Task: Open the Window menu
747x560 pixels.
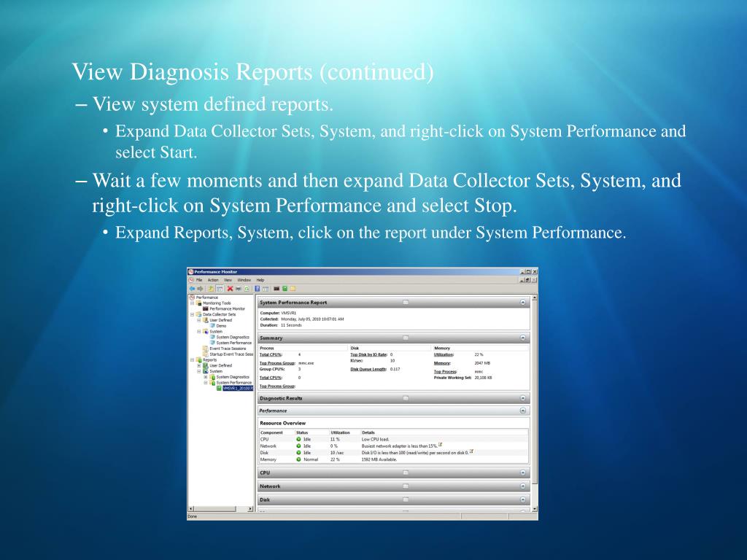Action: tap(244, 280)
